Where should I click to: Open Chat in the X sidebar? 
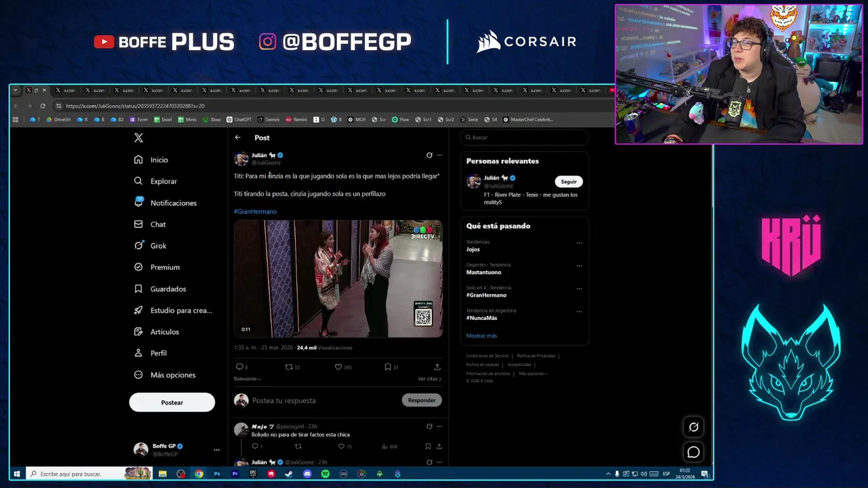click(x=150, y=224)
